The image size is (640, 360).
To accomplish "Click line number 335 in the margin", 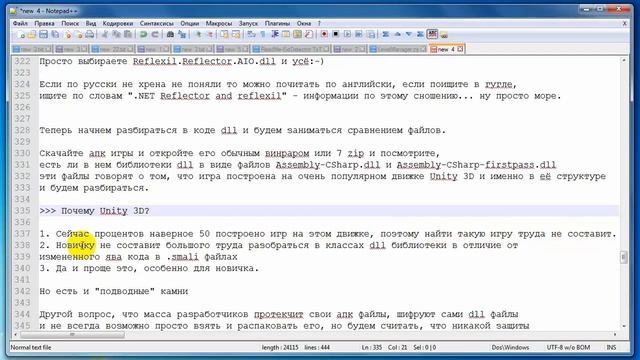I will click(22, 211).
